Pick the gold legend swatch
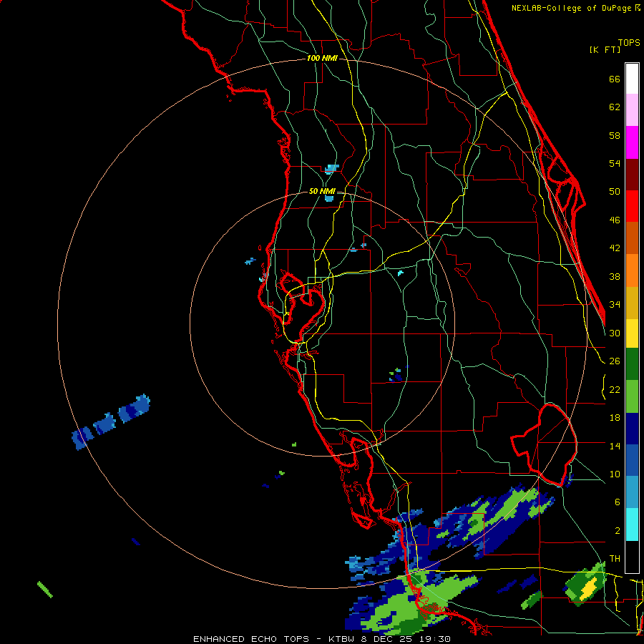This screenshot has height=644, width=644. pos(632,303)
